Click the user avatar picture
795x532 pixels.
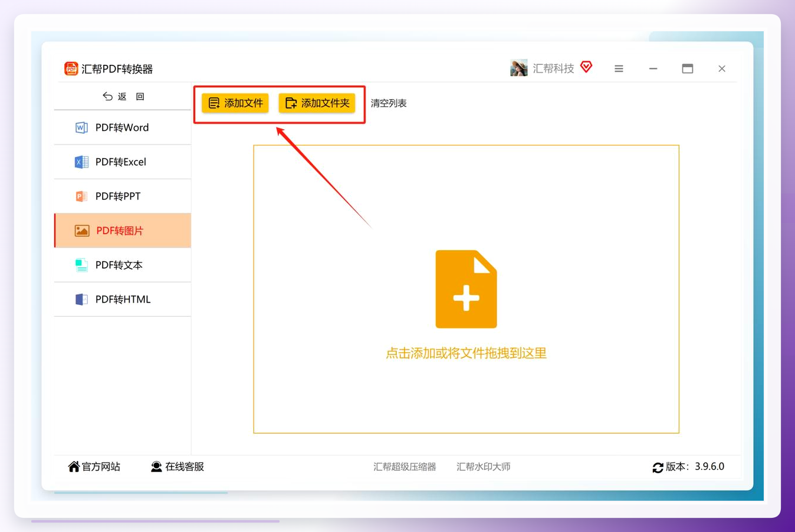(519, 68)
